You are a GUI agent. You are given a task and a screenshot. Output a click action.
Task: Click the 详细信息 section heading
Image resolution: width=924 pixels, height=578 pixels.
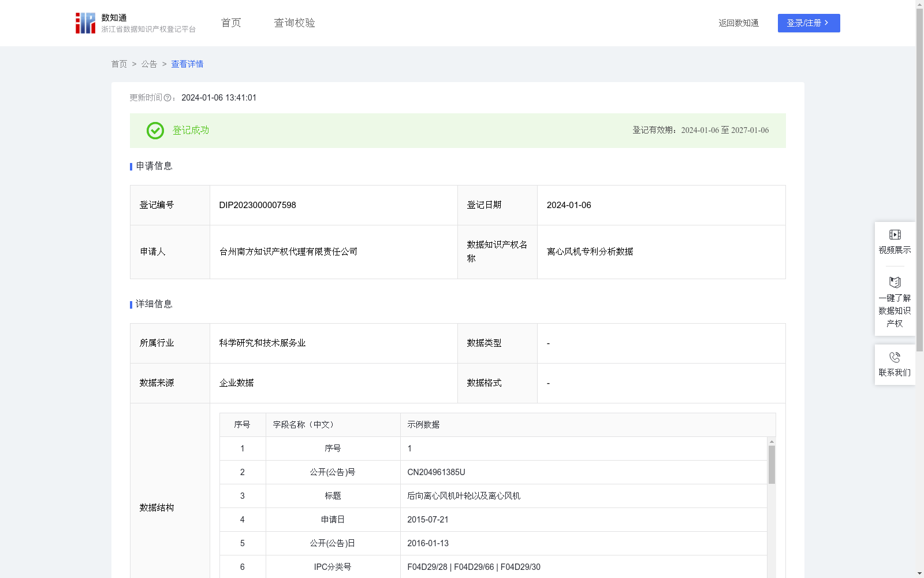point(154,305)
